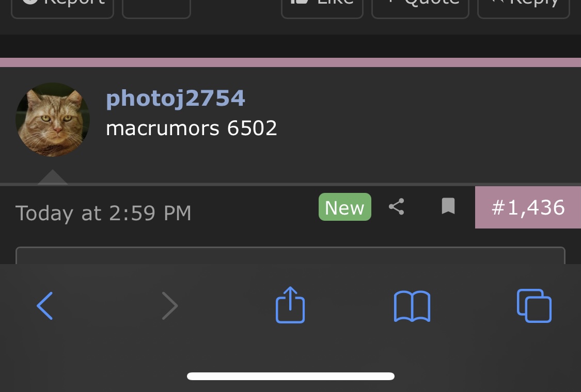Tap the quoted content box below timestamp
Image resolution: width=581 pixels, height=392 pixels.
point(290,255)
